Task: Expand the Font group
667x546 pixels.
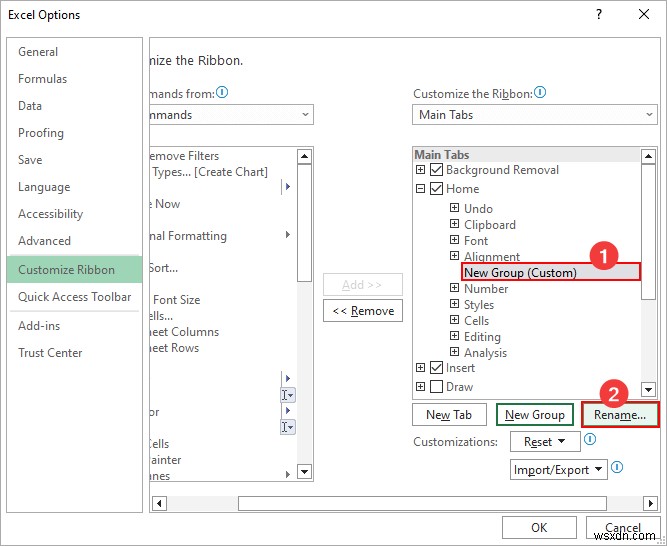Action: coord(454,240)
